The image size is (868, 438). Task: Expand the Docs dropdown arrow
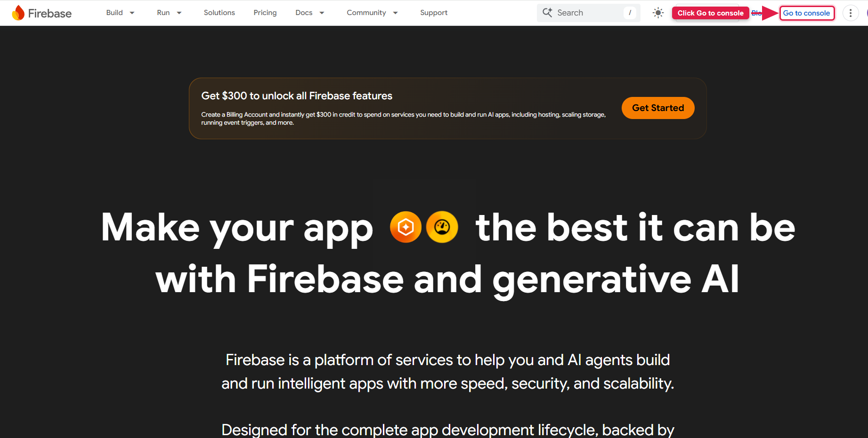pos(322,13)
